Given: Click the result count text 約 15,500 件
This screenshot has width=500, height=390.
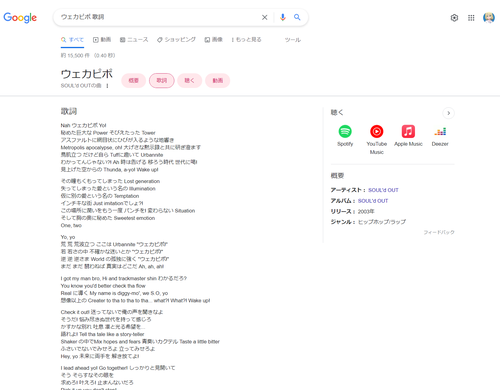Looking at the screenshot, I should (x=75, y=55).
